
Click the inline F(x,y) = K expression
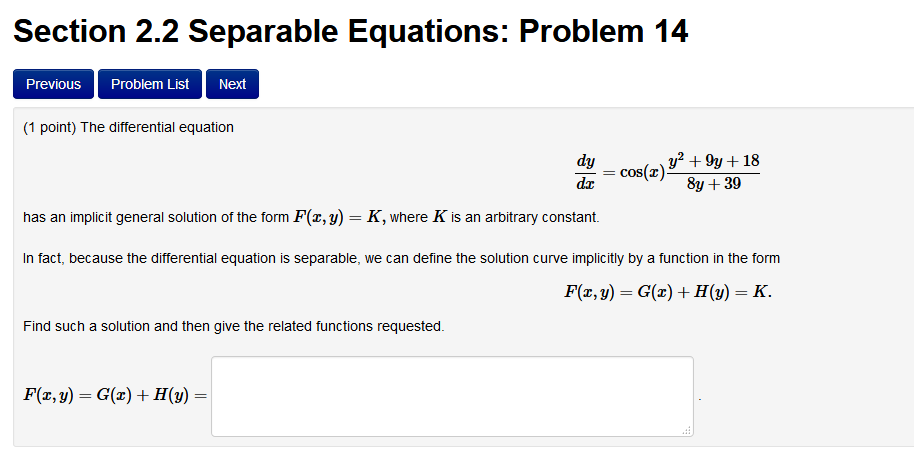[338, 218]
